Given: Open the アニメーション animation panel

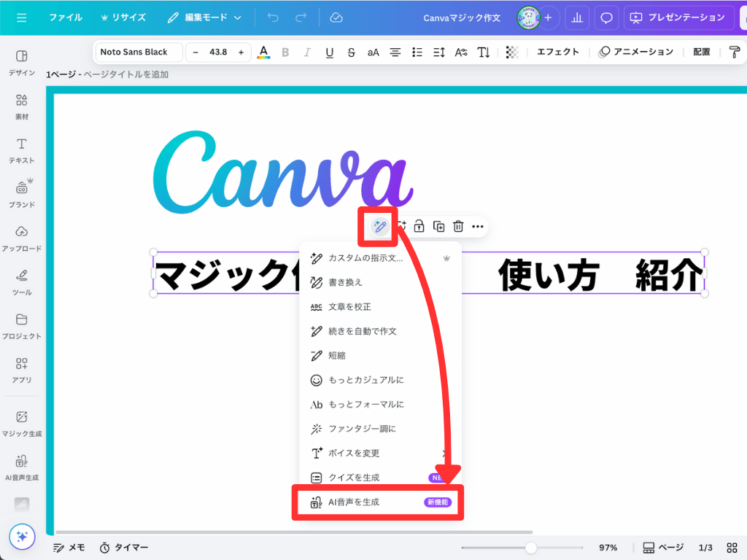Looking at the screenshot, I should pyautogui.click(x=636, y=52).
